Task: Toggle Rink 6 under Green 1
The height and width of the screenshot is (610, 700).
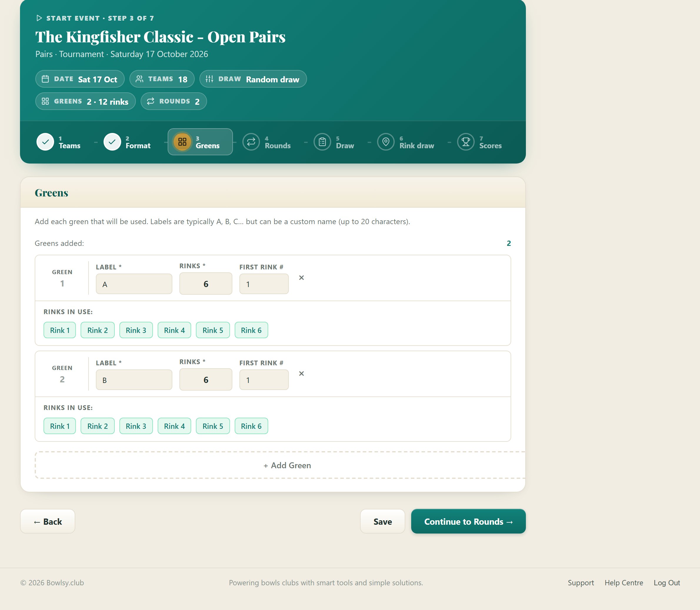Action: 251,330
